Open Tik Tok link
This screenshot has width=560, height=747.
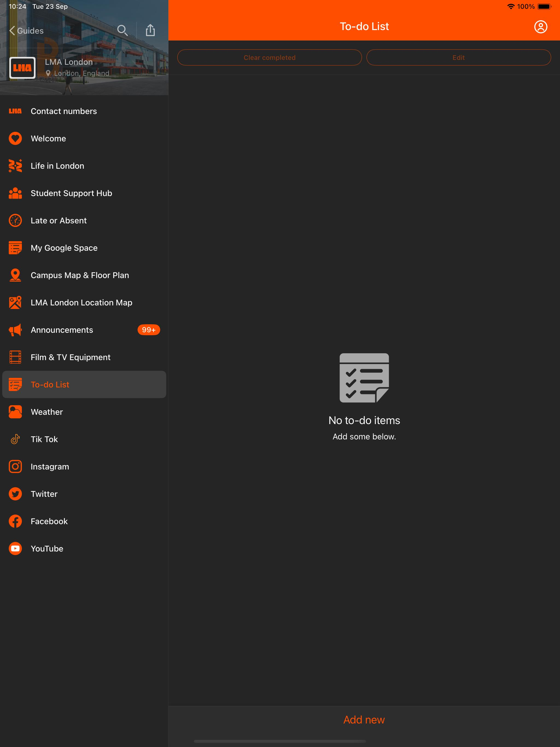tap(84, 439)
